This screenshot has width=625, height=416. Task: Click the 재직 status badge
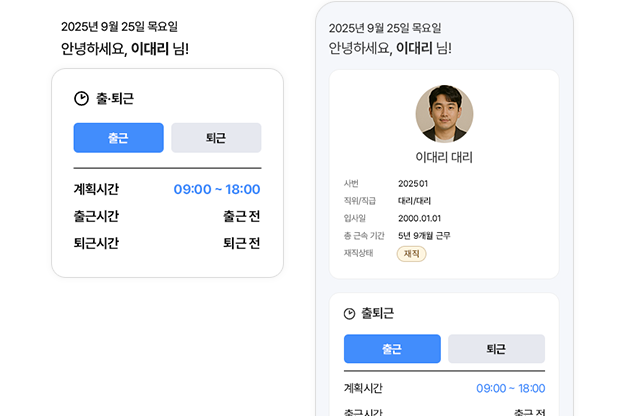411,254
